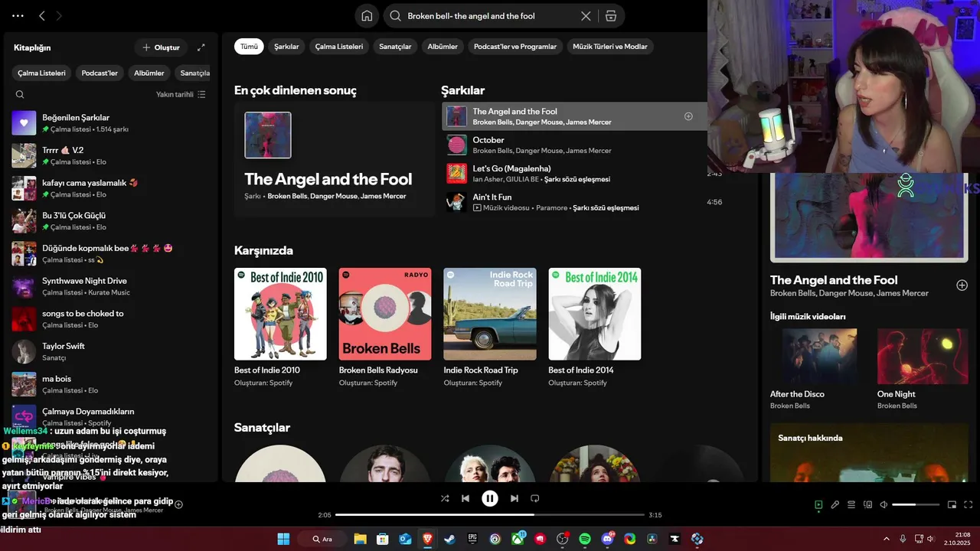
Task: Open ma bois playlist
Action: [111, 384]
